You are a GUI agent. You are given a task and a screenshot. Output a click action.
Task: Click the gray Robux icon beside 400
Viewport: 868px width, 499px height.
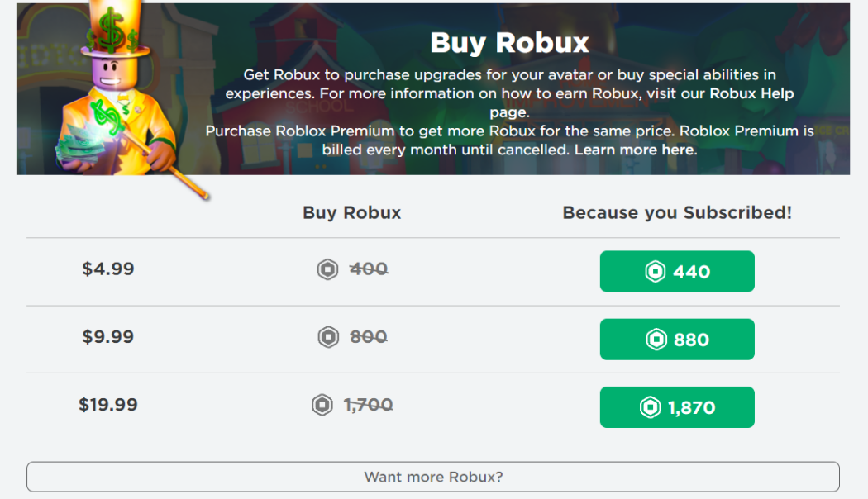click(x=328, y=269)
